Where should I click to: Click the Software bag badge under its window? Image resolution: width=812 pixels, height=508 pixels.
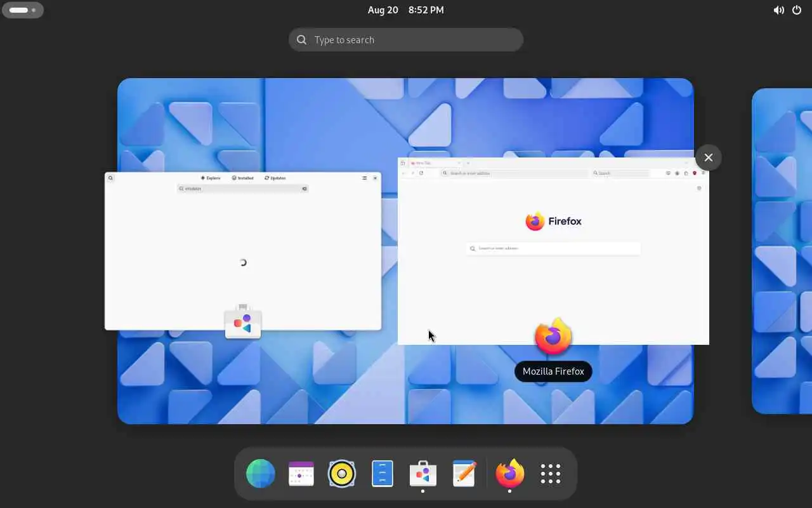[x=243, y=322]
